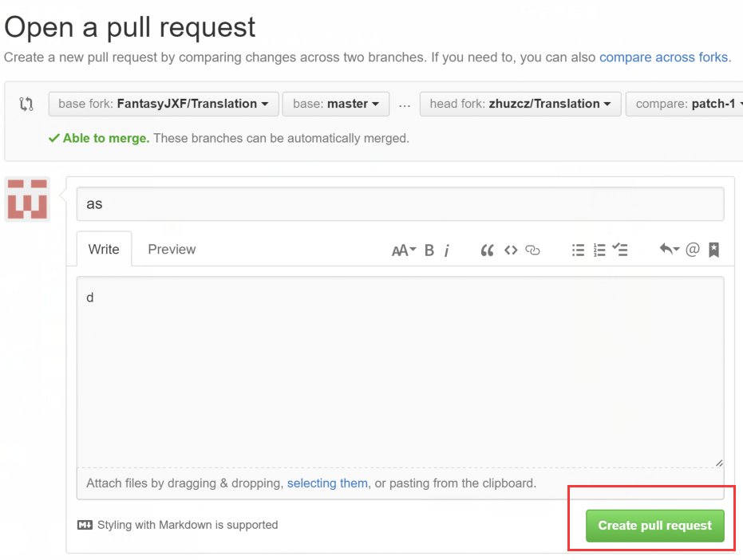Expand the head fork zhuzcz/Translation selector
This screenshot has height=560, width=743.
520,104
